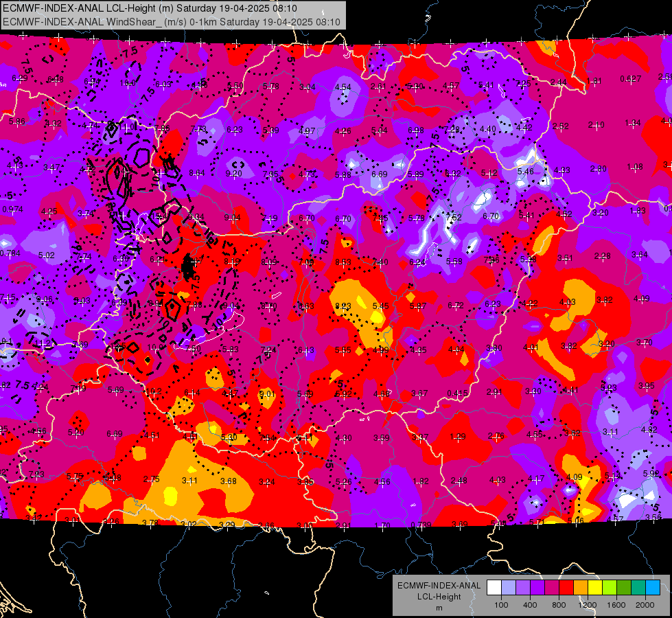Click the pure yellow legend swatch
This screenshot has height=618, width=672.
click(x=595, y=588)
